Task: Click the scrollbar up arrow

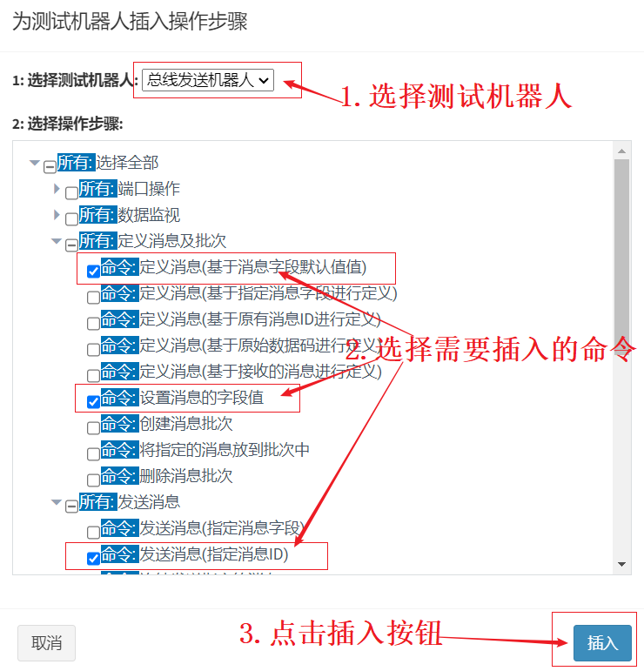Action: tap(621, 151)
